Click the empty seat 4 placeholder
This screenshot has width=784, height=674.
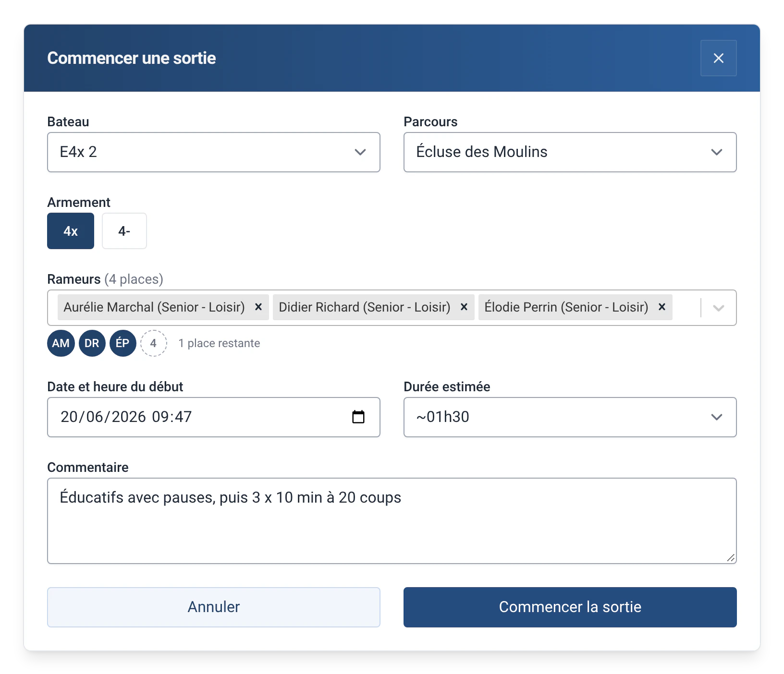tap(154, 343)
